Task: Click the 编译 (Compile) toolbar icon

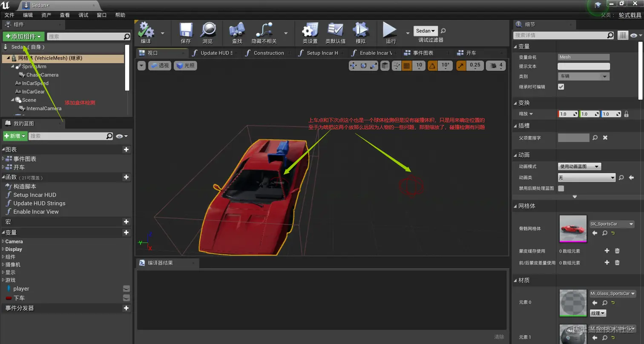Action: 147,30
